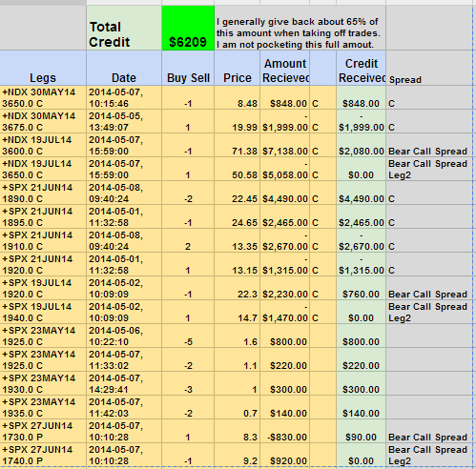Click date cell 2014-05-07, 11:33:02

coord(124,359)
